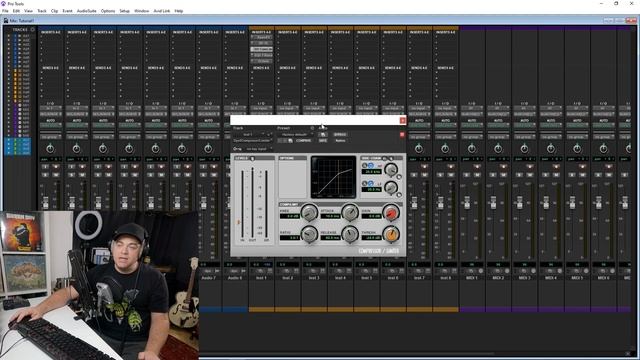The width and height of the screenshot is (640, 360).
Task: Click the orange threshold arrow on input meter
Action: [x=239, y=222]
